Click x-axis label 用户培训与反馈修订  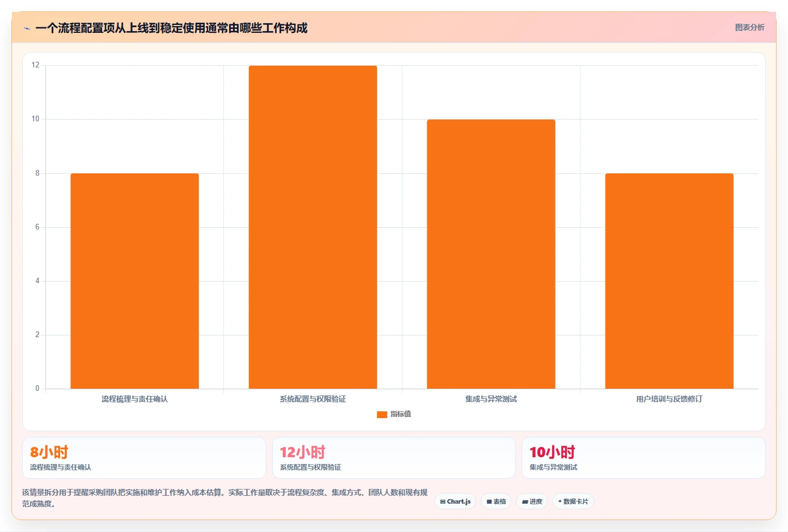[x=669, y=399]
